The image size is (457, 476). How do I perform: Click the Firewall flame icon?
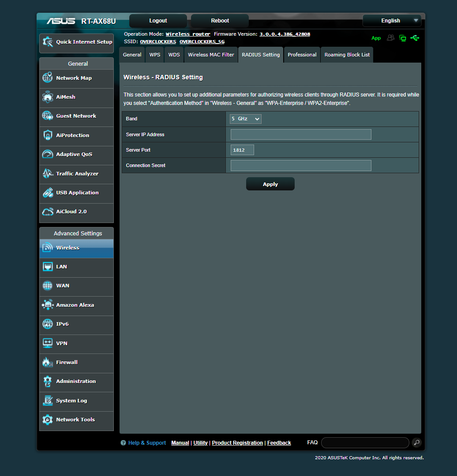(x=47, y=362)
